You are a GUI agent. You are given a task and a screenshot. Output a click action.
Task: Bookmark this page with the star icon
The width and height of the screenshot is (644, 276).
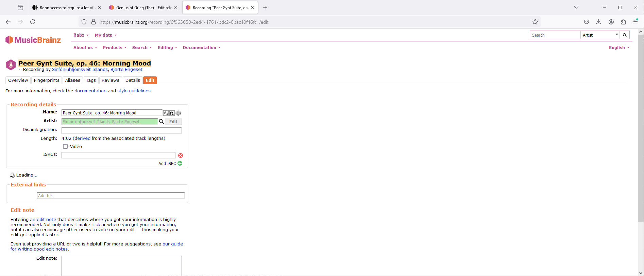(535, 22)
